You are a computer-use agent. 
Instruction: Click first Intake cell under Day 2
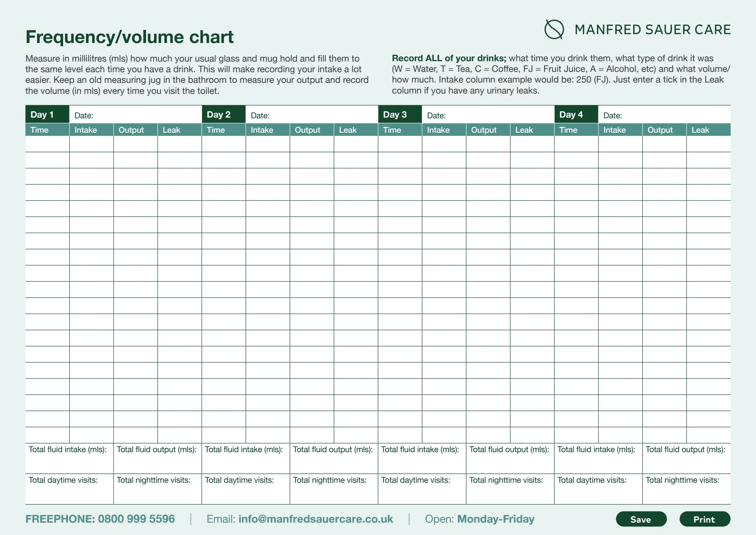268,144
